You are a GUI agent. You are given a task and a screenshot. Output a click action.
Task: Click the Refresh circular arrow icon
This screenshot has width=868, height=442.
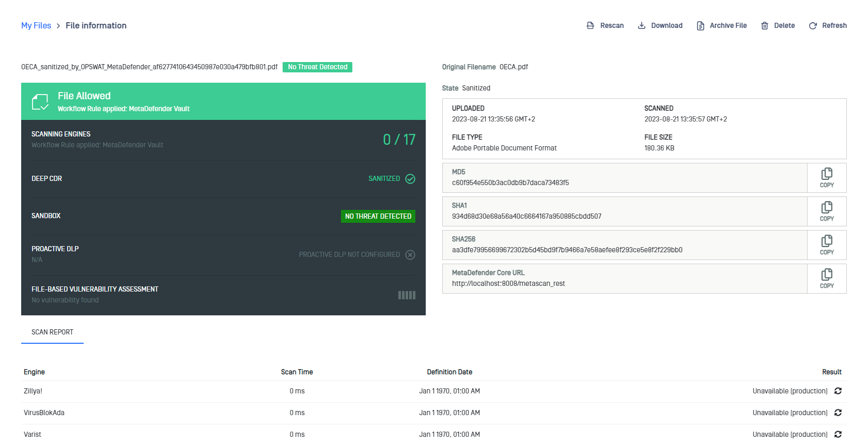[x=813, y=26]
